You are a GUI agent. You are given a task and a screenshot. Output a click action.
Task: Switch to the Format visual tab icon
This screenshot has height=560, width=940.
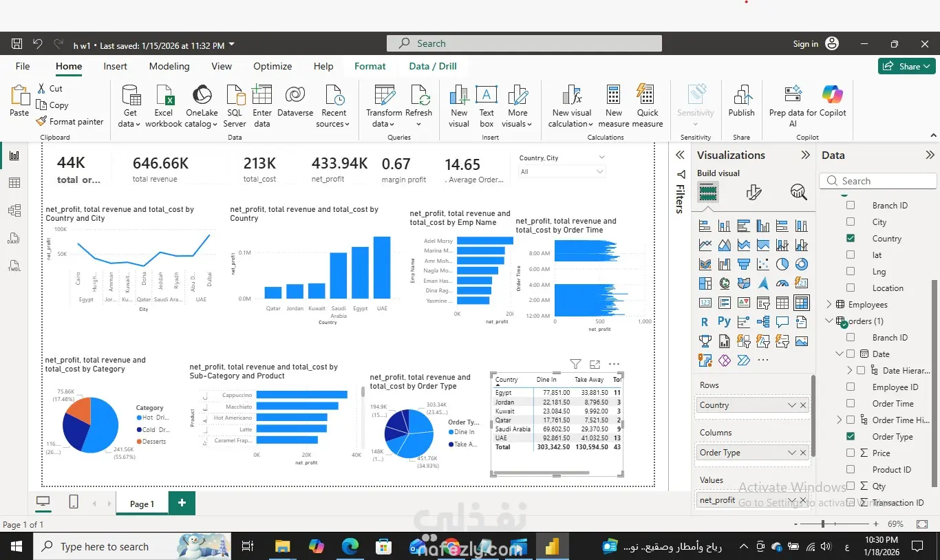754,192
